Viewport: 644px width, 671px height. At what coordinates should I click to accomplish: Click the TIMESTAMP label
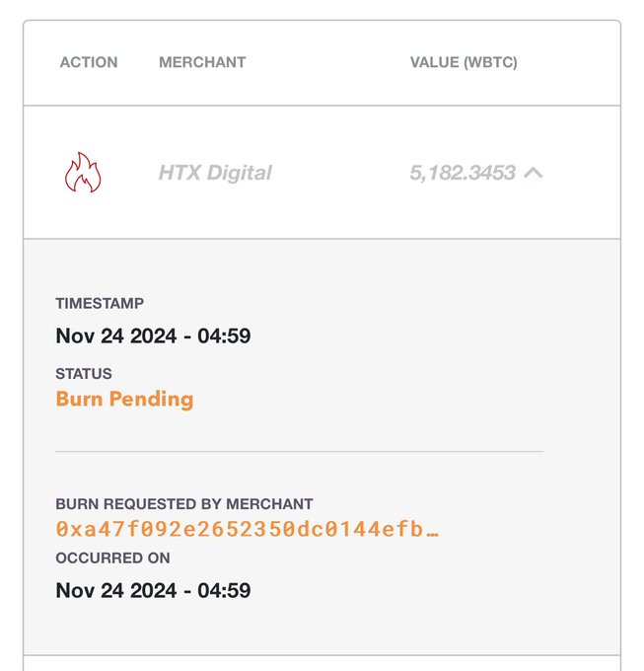(x=100, y=303)
